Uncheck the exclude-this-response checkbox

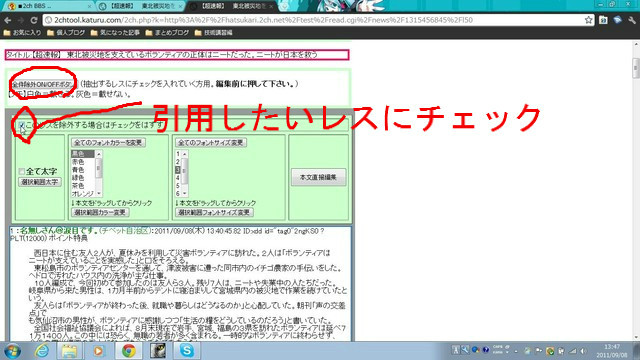click(22, 125)
